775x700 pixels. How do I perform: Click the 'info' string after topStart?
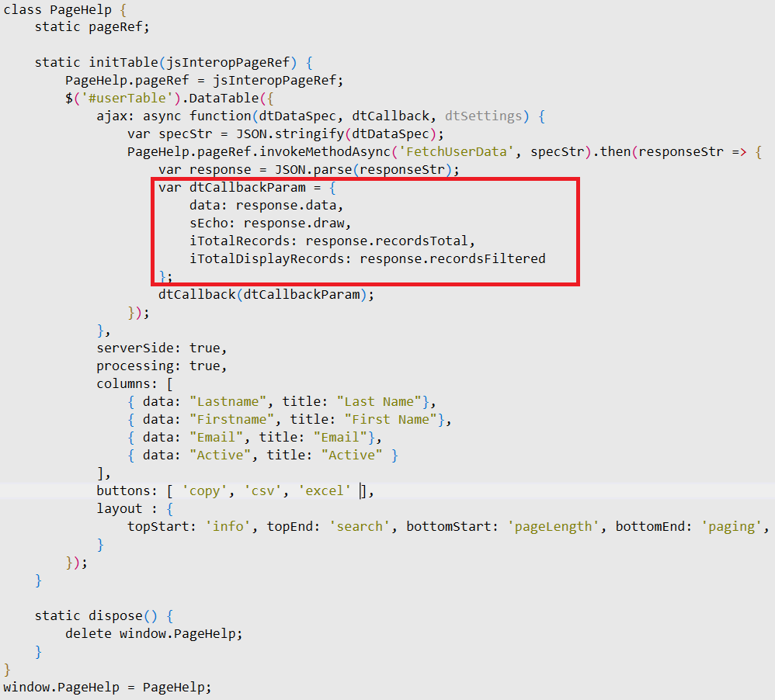pos(228,527)
